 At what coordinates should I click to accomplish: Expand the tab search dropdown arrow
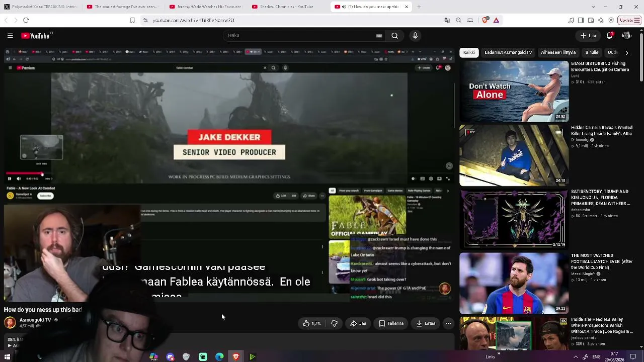tap(592, 7)
